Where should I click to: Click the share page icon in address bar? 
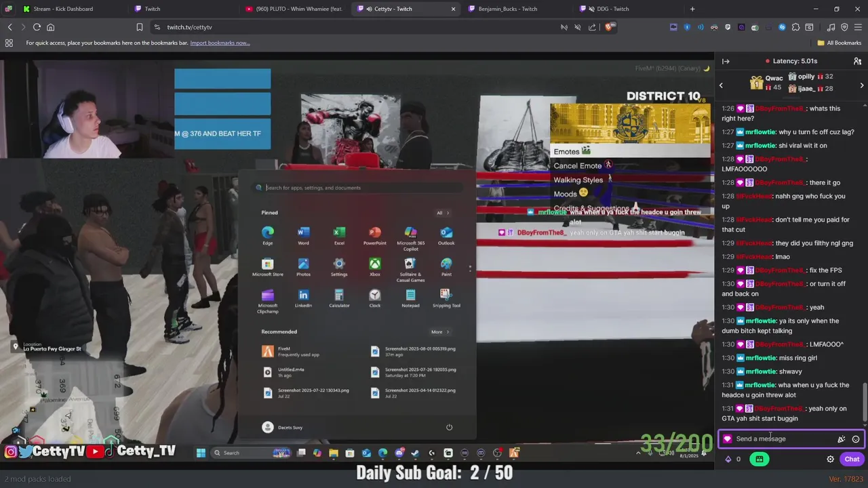[592, 27]
